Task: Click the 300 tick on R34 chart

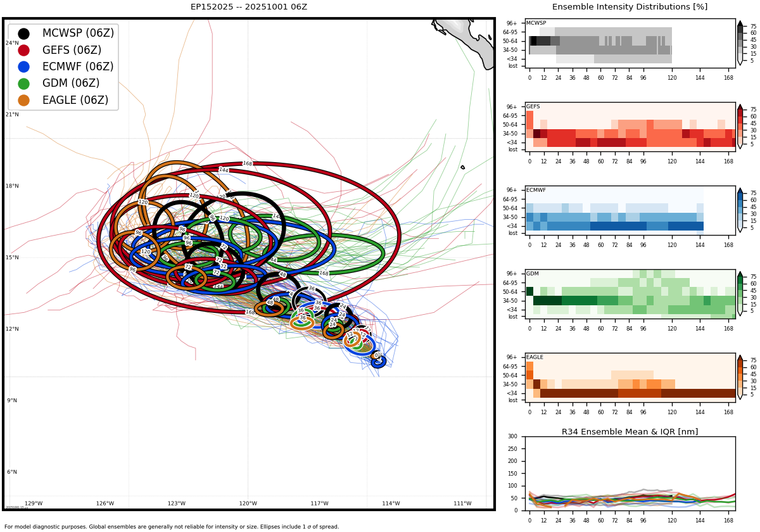Action: 512,436
